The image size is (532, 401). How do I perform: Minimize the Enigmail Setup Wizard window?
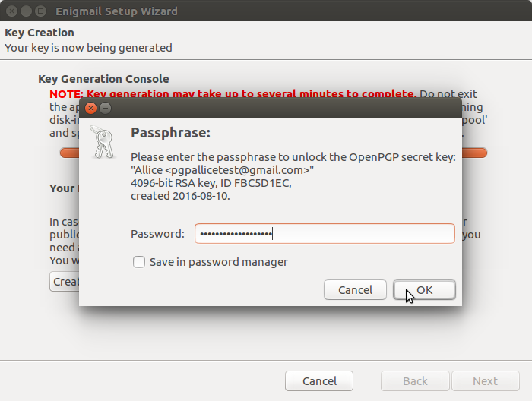26,11
